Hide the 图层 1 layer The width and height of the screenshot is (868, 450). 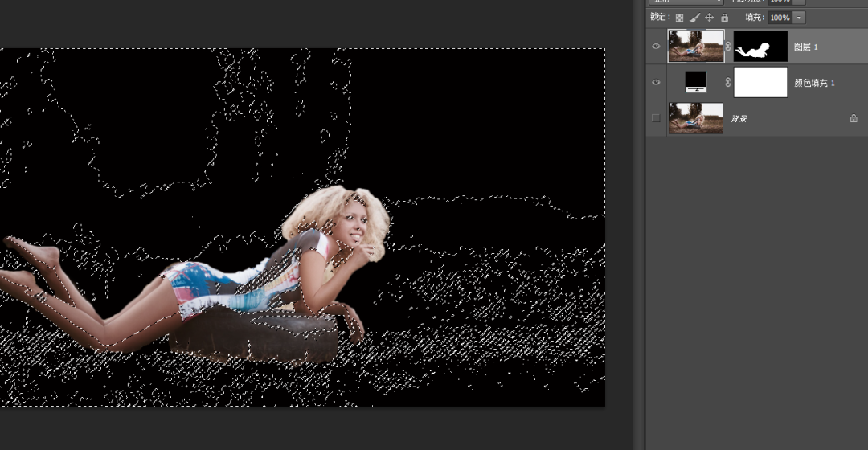[656, 47]
